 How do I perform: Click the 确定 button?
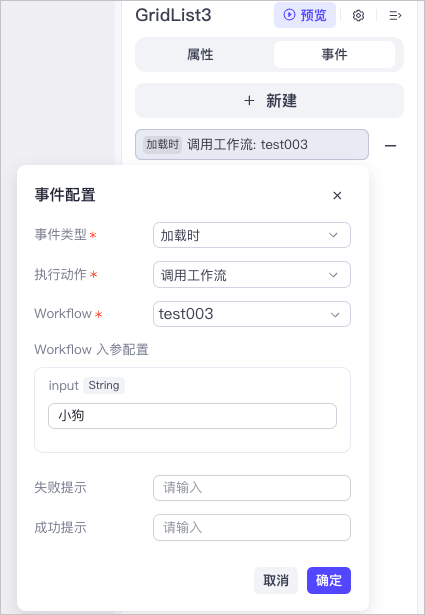pyautogui.click(x=329, y=580)
